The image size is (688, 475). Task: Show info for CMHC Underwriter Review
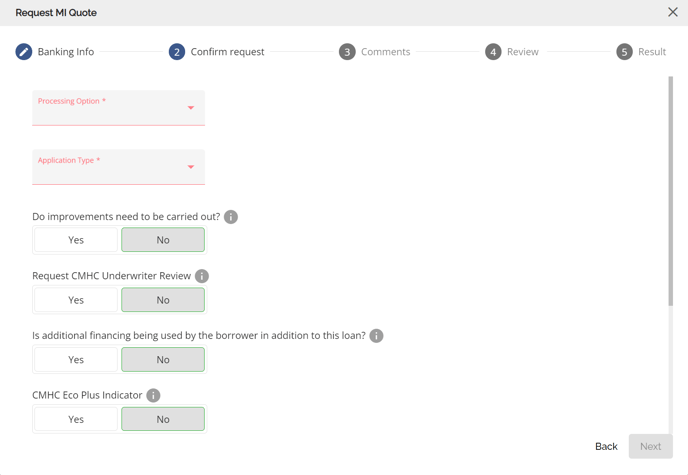point(202,276)
